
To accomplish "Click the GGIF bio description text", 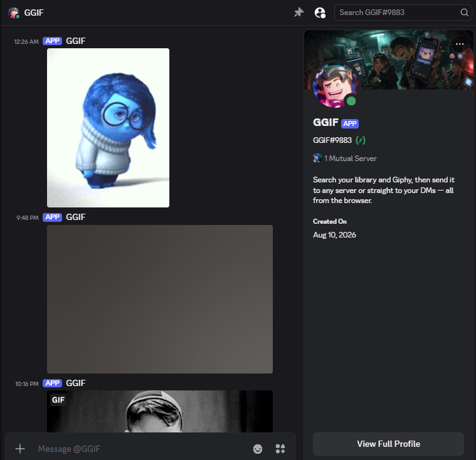I will coord(384,191).
